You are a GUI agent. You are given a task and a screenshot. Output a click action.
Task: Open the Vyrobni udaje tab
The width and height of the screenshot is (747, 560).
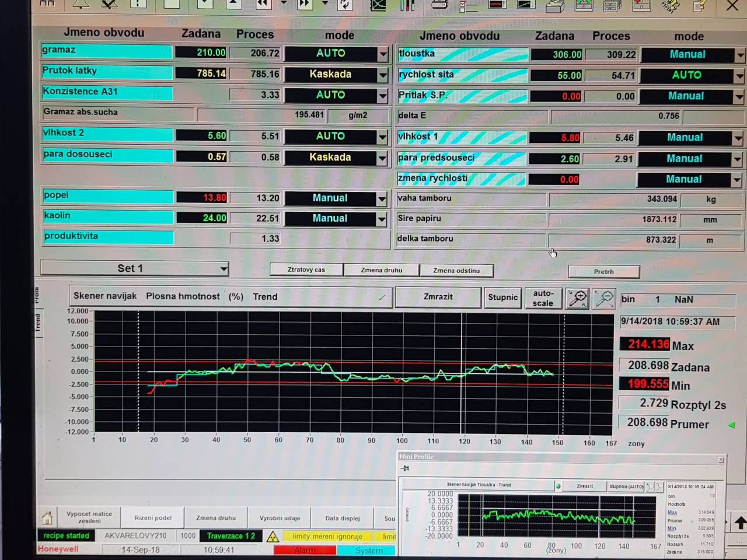280,518
